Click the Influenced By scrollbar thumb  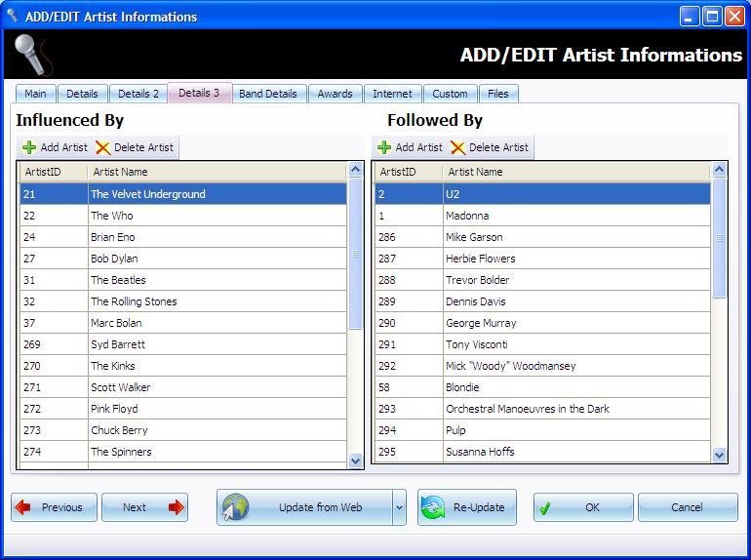pyautogui.click(x=355, y=254)
